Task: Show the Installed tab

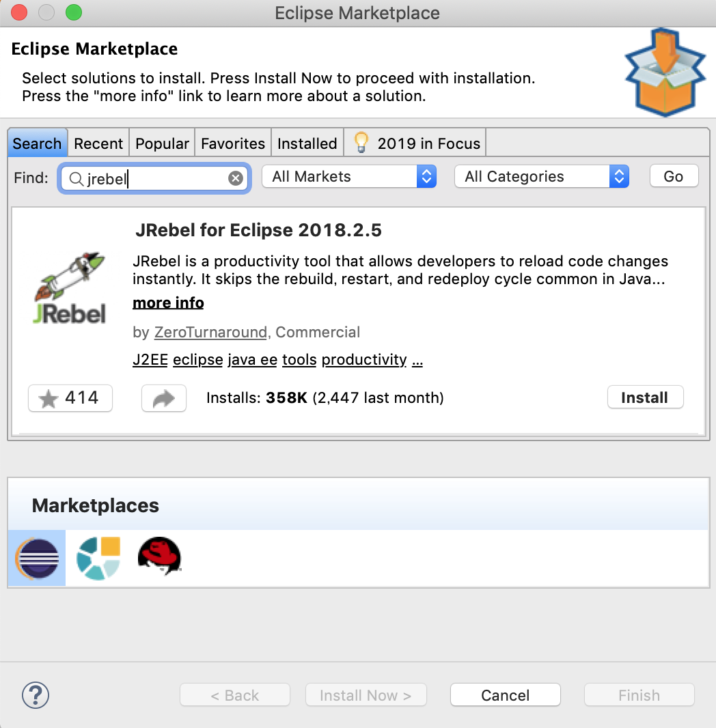Action: click(307, 143)
